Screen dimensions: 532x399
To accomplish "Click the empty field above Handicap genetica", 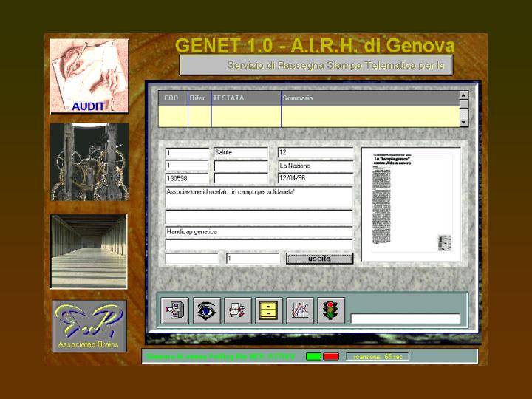I will pos(259,217).
